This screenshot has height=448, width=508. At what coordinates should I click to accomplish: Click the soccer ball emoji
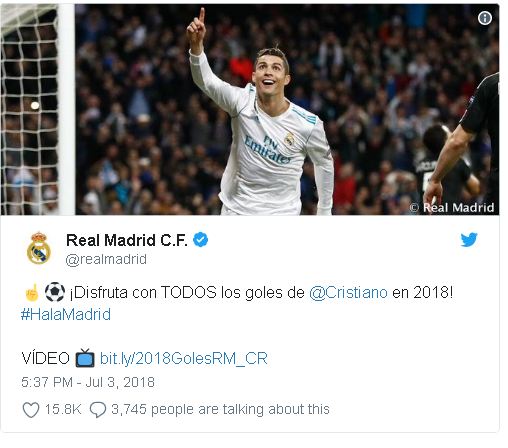point(55,292)
